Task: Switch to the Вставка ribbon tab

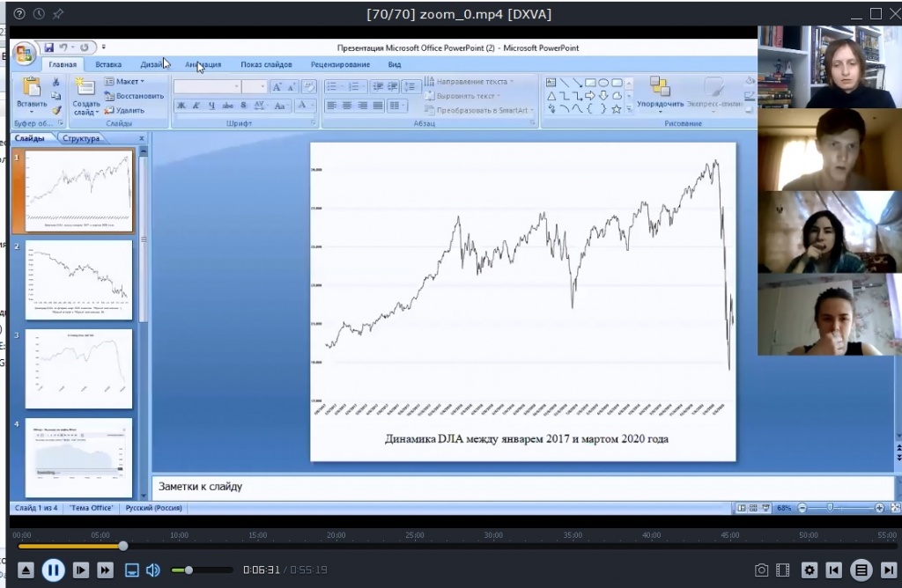Action: point(108,64)
